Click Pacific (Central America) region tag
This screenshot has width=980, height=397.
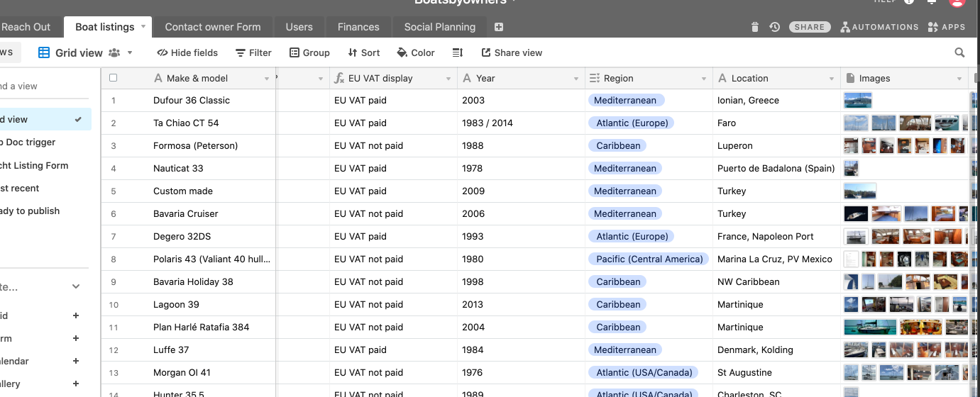[x=649, y=259]
